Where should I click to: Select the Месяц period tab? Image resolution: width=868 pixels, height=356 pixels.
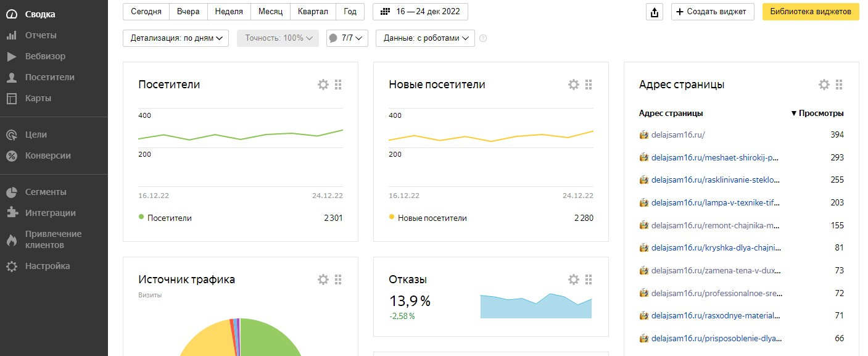pos(270,12)
